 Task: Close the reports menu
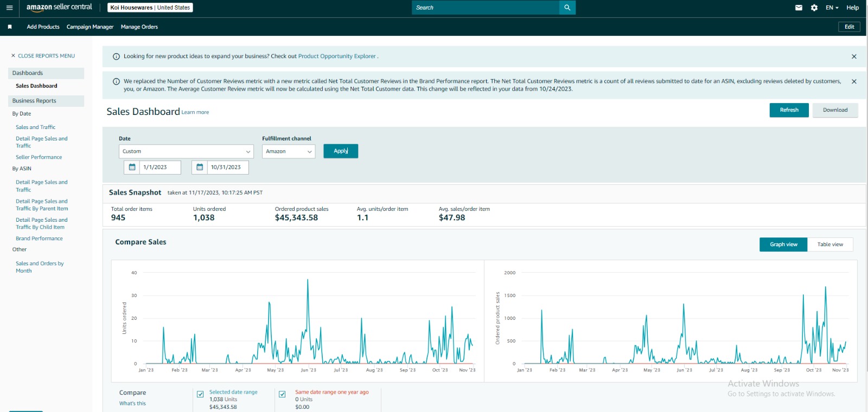[x=43, y=56]
